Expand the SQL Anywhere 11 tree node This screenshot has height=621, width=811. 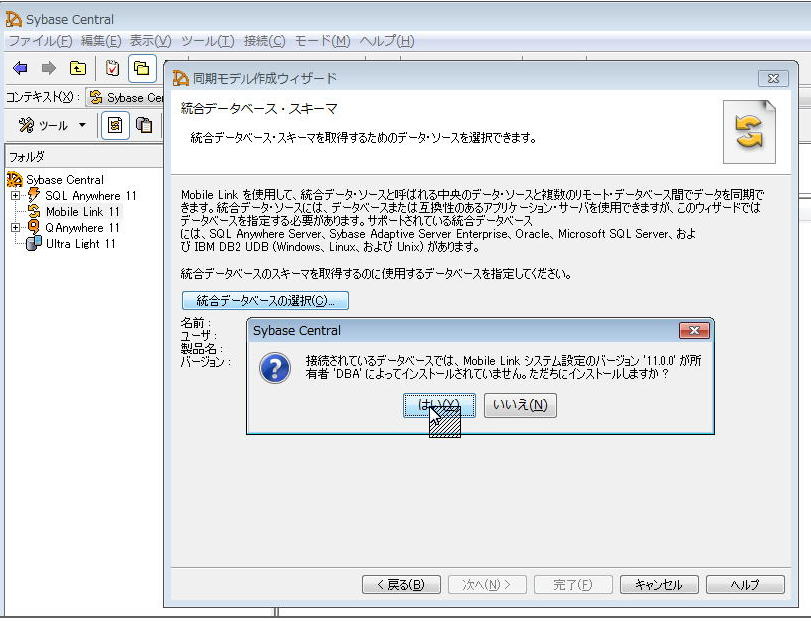[x=15, y=196]
